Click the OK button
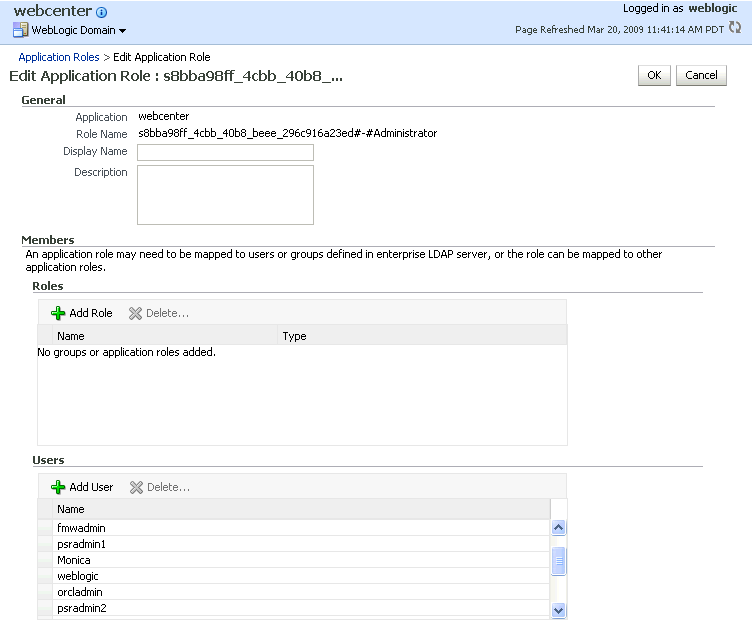This screenshot has height=632, width=752. pyautogui.click(x=654, y=75)
